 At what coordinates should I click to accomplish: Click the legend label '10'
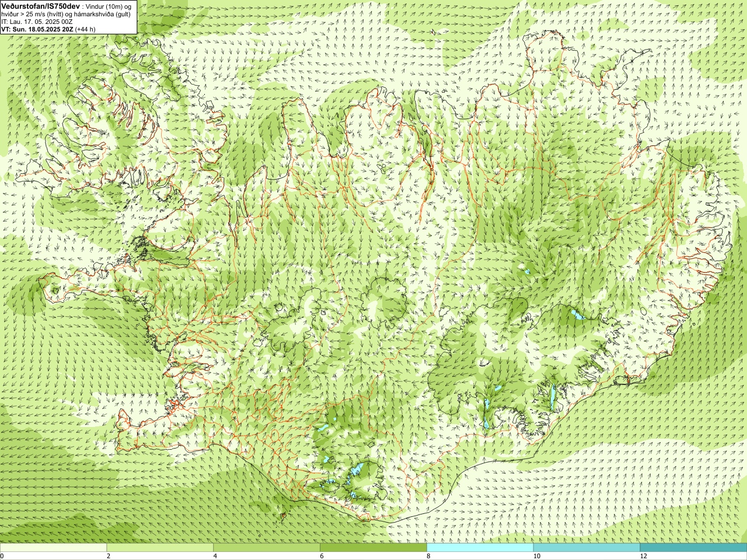(x=536, y=556)
